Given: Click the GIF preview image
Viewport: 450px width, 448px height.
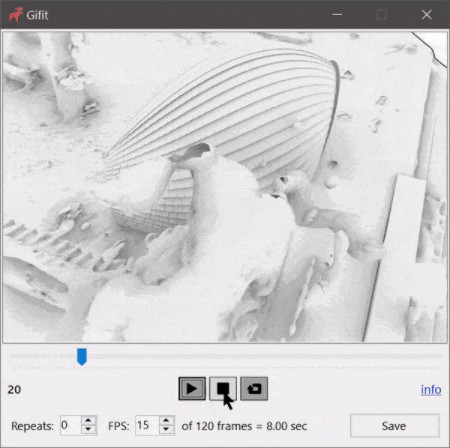Looking at the screenshot, I should click(225, 187).
